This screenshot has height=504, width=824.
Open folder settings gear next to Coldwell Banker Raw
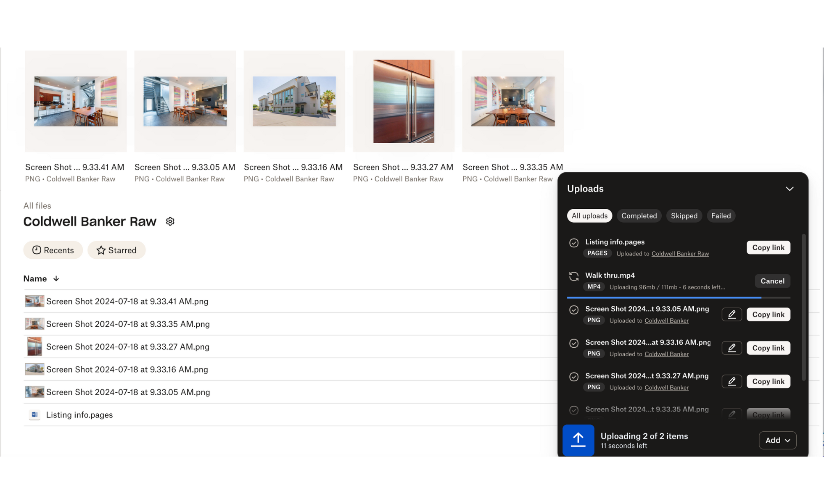[x=170, y=221]
